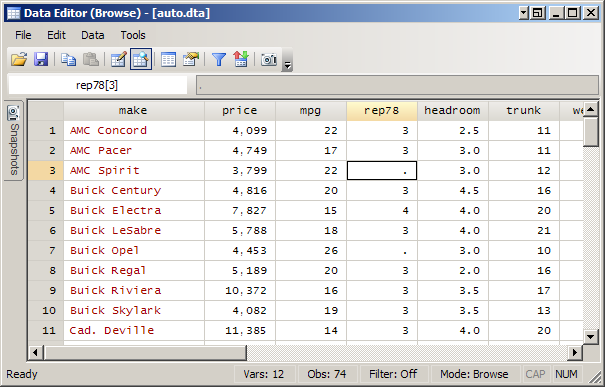Save the dataset with the floppy icon
The width and height of the screenshot is (605, 387).
pyautogui.click(x=41, y=59)
